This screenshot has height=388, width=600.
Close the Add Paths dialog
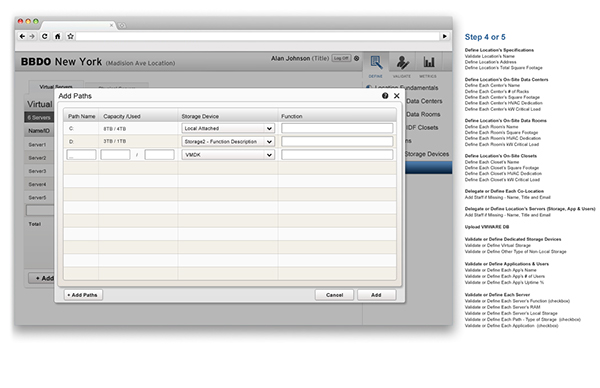(x=397, y=96)
